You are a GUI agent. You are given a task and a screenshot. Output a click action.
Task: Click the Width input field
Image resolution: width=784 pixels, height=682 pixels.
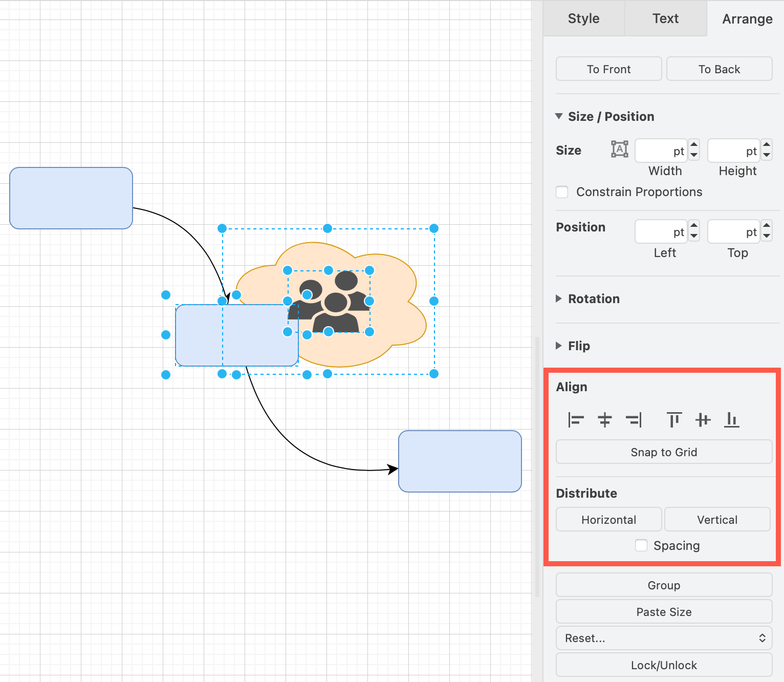pyautogui.click(x=661, y=151)
